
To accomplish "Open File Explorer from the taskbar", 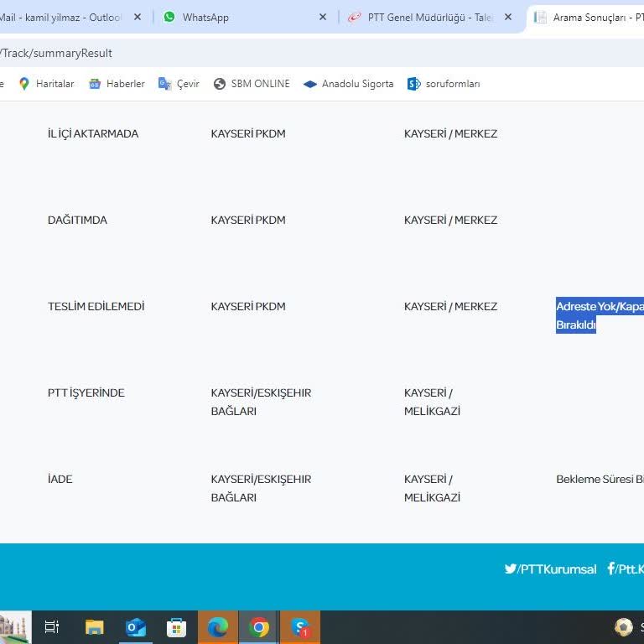I will click(x=95, y=627).
